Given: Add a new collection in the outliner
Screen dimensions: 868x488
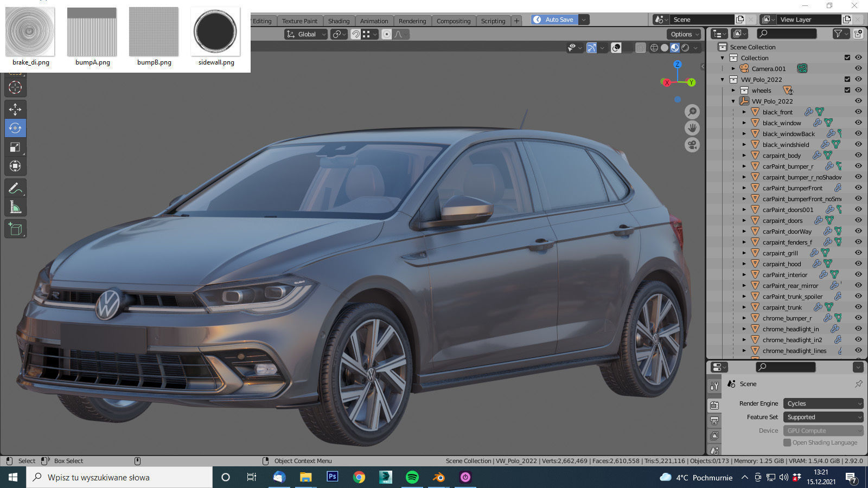Looking at the screenshot, I should point(858,34).
